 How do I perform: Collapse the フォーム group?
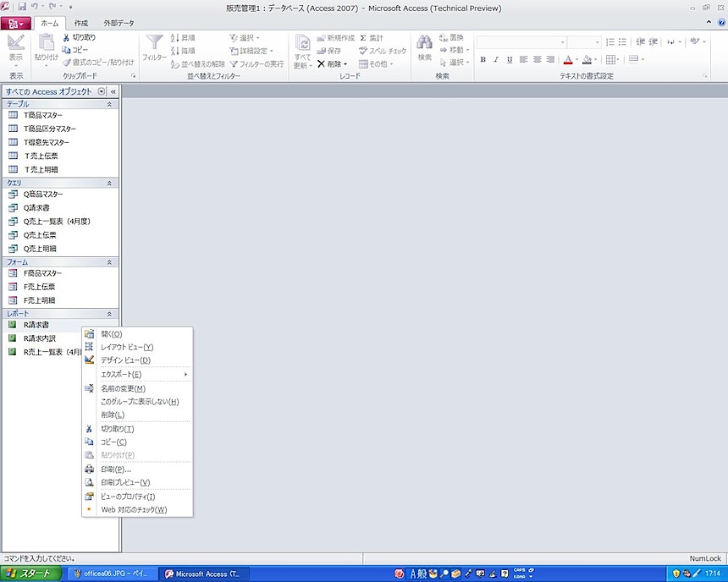tap(109, 262)
